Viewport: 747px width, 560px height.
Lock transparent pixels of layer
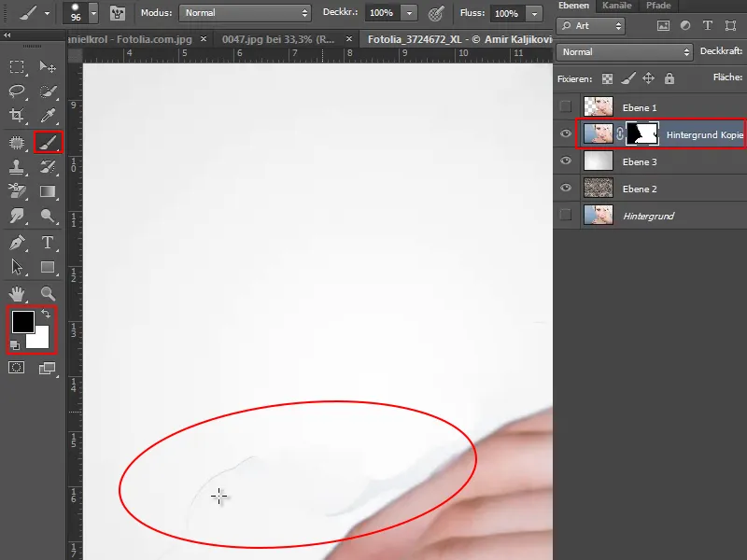[607, 78]
